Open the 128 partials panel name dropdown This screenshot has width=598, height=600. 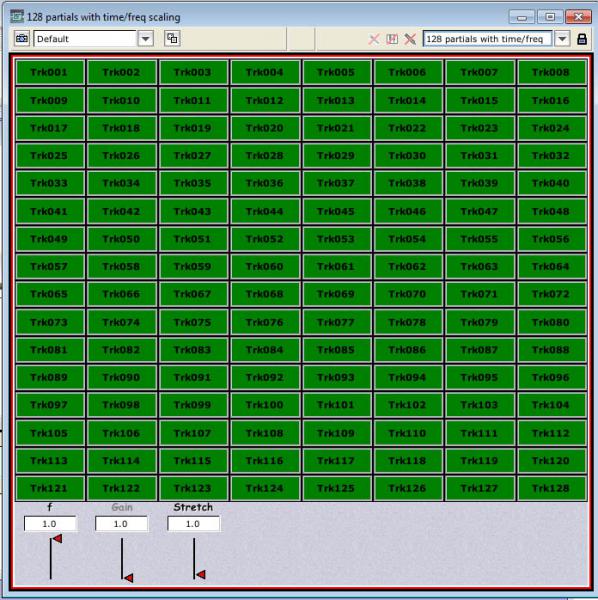click(x=562, y=39)
